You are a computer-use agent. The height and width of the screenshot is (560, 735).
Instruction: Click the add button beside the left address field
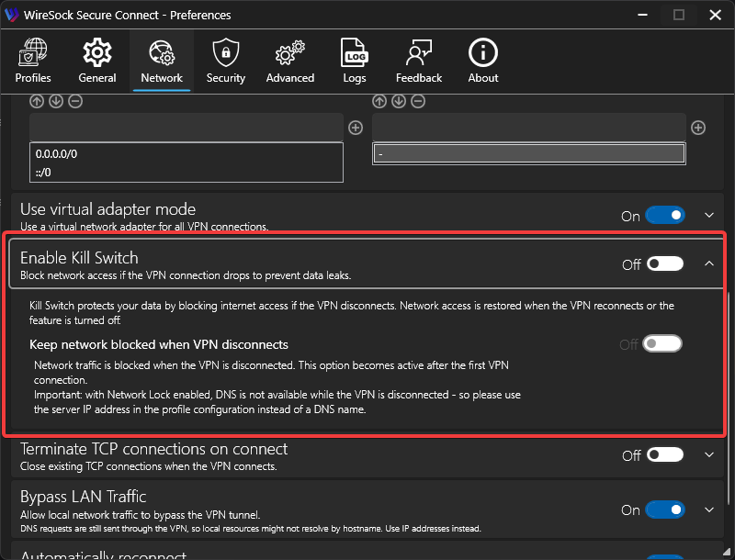tap(356, 128)
